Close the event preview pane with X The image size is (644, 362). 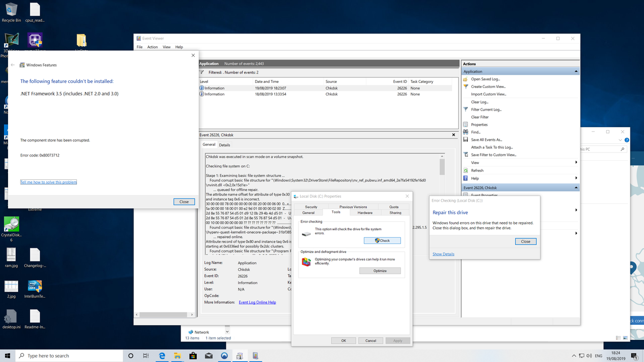click(x=453, y=135)
